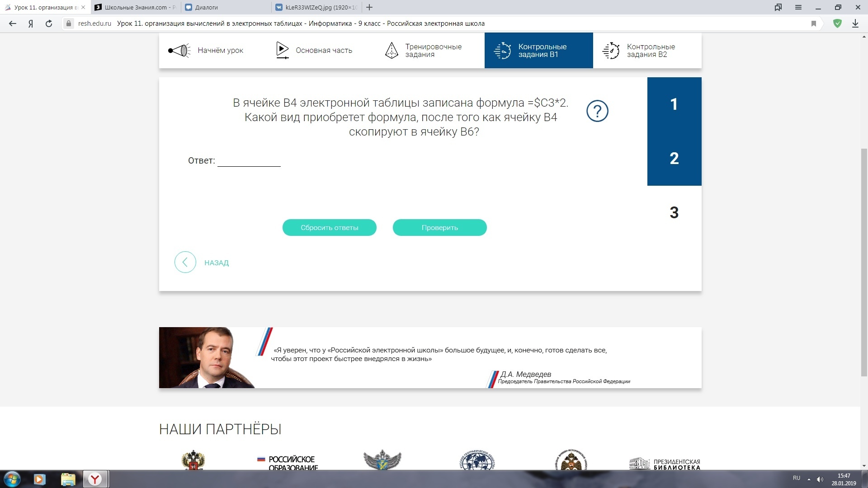Click the green Protect shield icon

point(837,23)
